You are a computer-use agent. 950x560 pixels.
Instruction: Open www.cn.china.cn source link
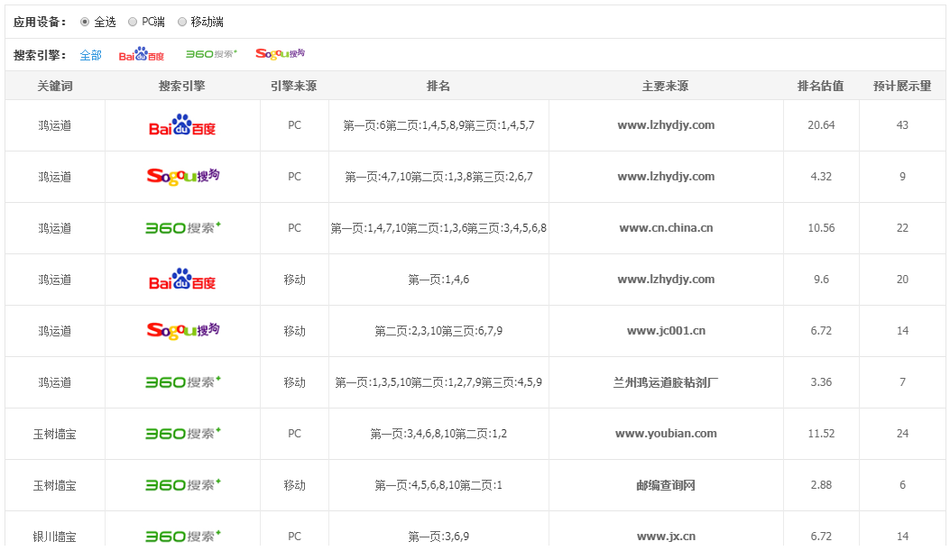click(x=666, y=228)
